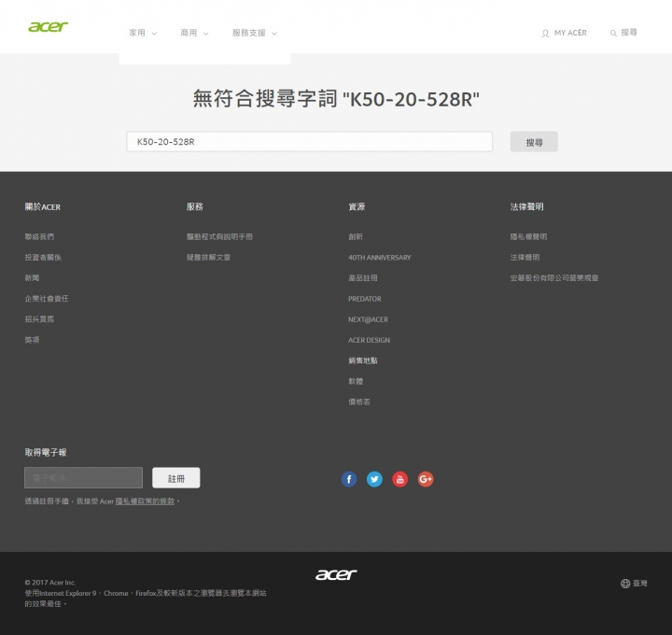Open the 獎項 footer link

click(32, 340)
